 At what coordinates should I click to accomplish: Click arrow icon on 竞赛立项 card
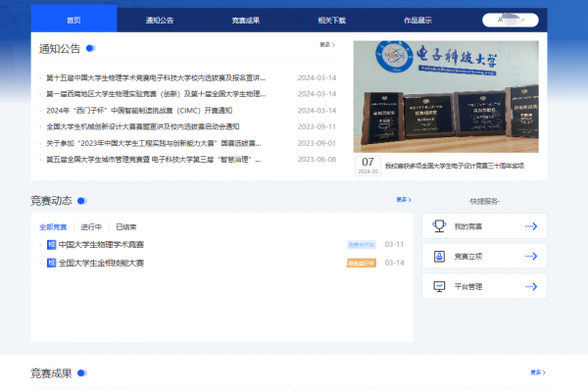tap(531, 256)
